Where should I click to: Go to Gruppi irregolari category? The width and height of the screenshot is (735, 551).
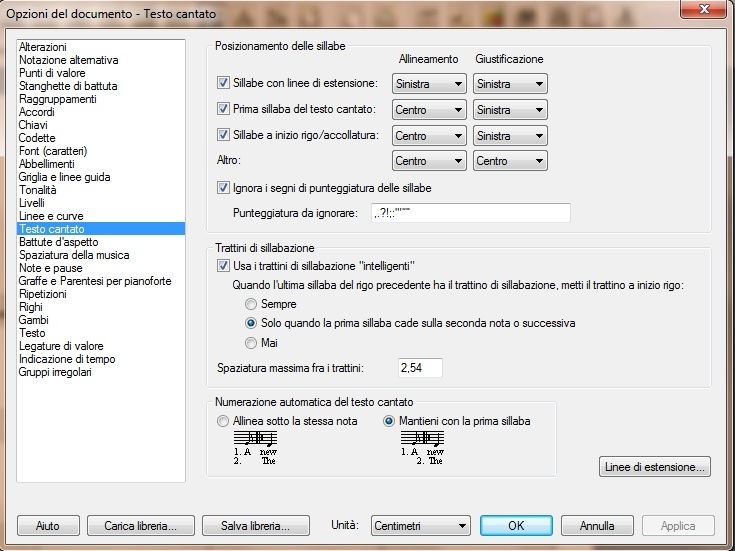point(55,372)
